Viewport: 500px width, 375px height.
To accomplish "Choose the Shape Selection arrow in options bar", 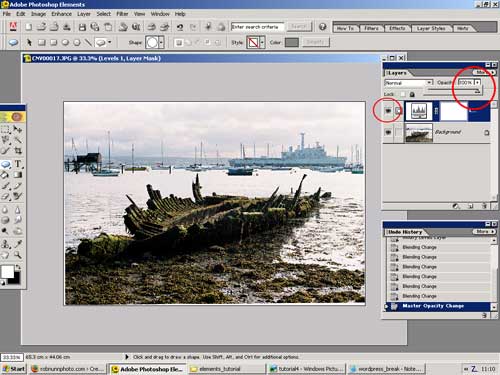I will [x=29, y=42].
